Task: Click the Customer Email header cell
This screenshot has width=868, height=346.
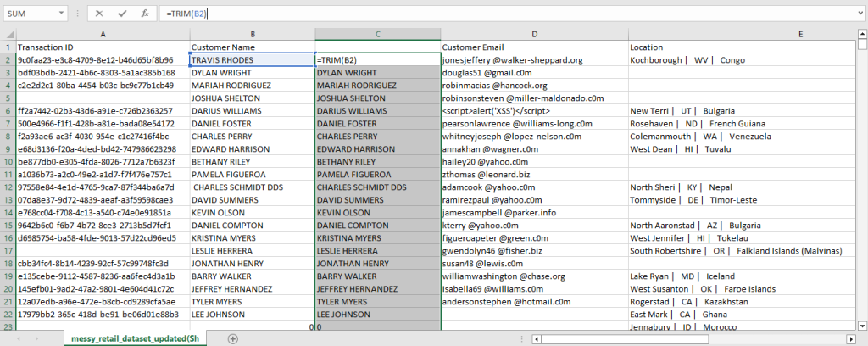Action: pos(534,47)
